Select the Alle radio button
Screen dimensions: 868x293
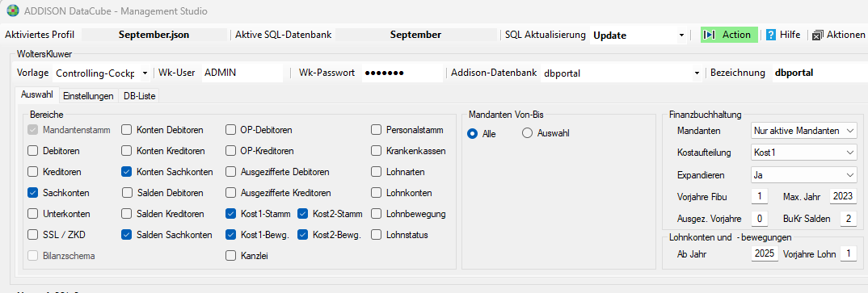click(473, 133)
